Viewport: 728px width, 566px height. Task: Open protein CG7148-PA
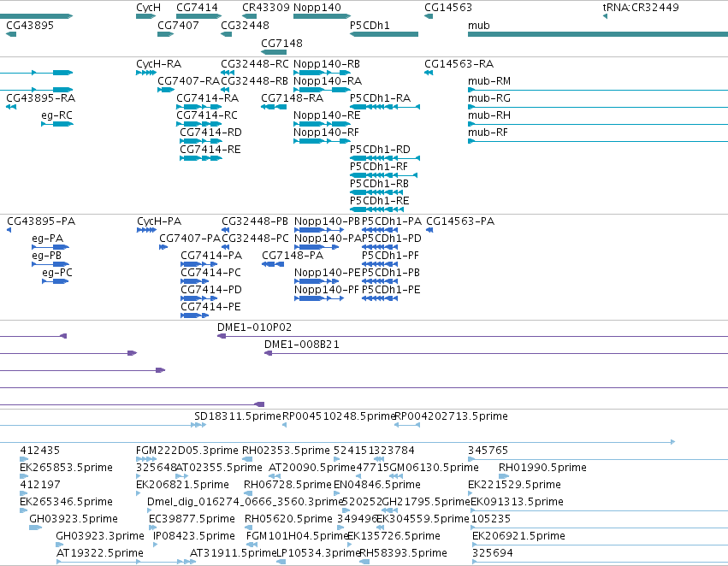coord(273,264)
